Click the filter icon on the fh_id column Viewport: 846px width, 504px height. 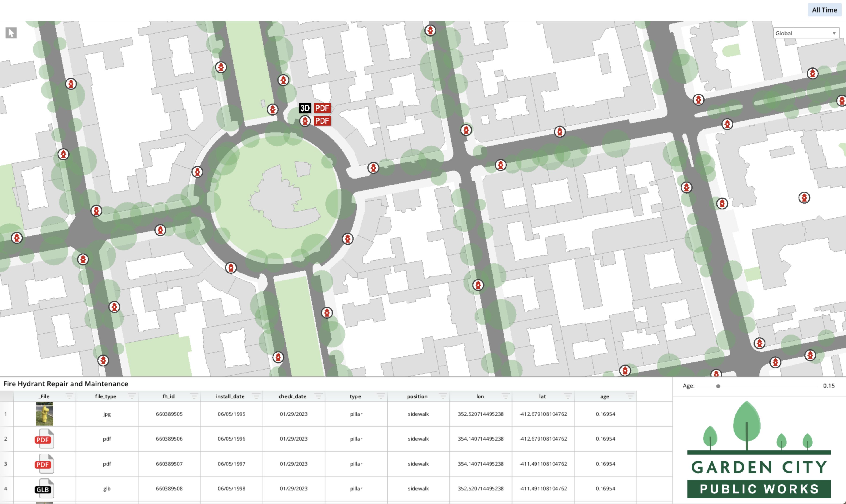coord(194,396)
